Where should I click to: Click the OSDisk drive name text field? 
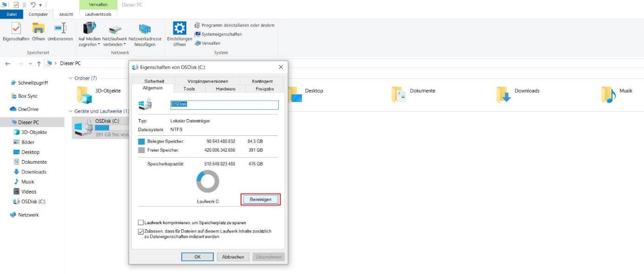tap(224, 105)
